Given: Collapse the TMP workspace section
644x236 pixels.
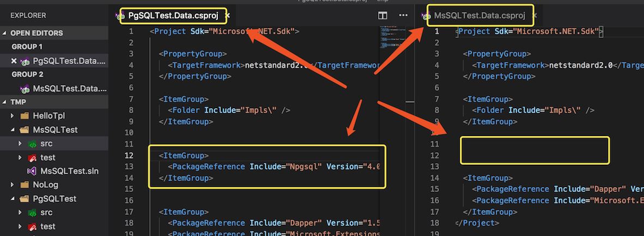Looking at the screenshot, I should coord(5,102).
